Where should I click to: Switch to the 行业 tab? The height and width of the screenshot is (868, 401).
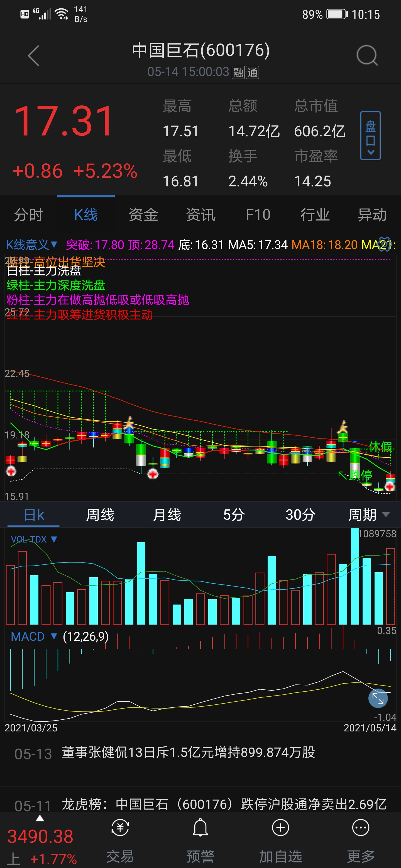(x=315, y=215)
